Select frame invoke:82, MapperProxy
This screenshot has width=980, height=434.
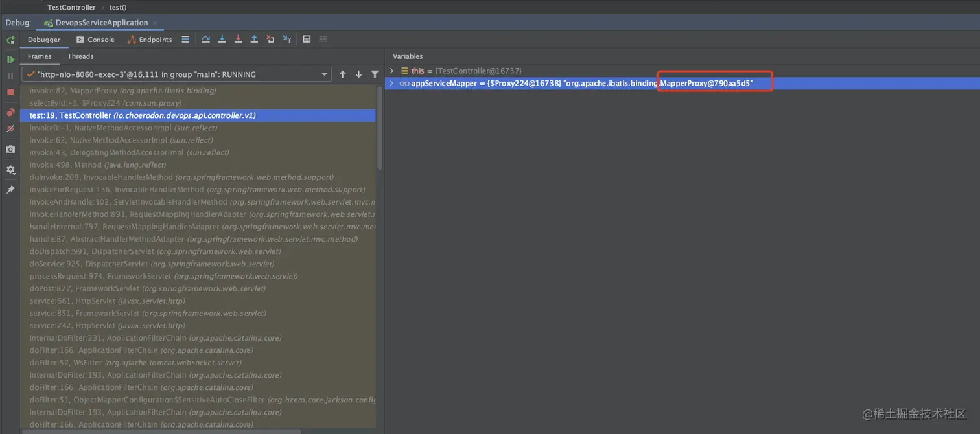click(198, 91)
